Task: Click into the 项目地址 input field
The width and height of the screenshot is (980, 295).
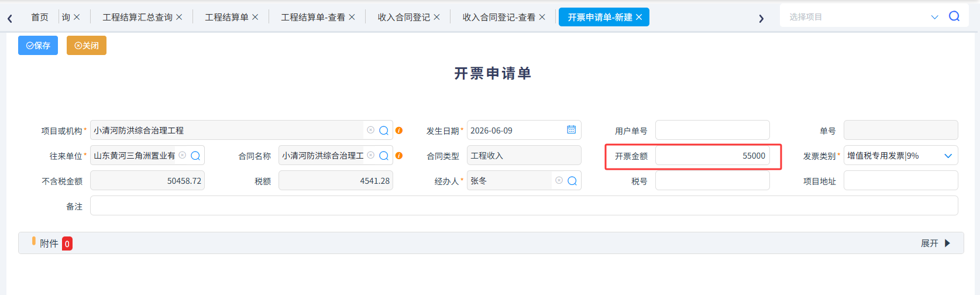Action: 900,180
